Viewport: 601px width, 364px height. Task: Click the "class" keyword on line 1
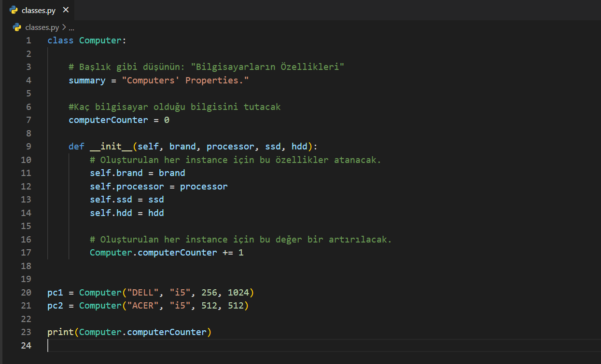click(60, 40)
